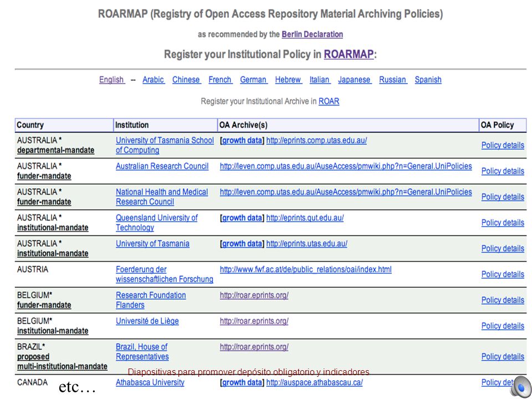Click institutional-mandate in Queensland University row

(53, 228)
